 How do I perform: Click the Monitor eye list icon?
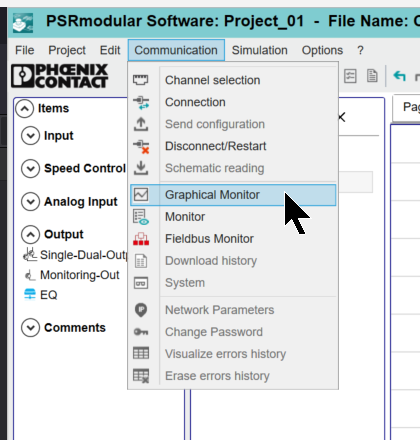[141, 217]
